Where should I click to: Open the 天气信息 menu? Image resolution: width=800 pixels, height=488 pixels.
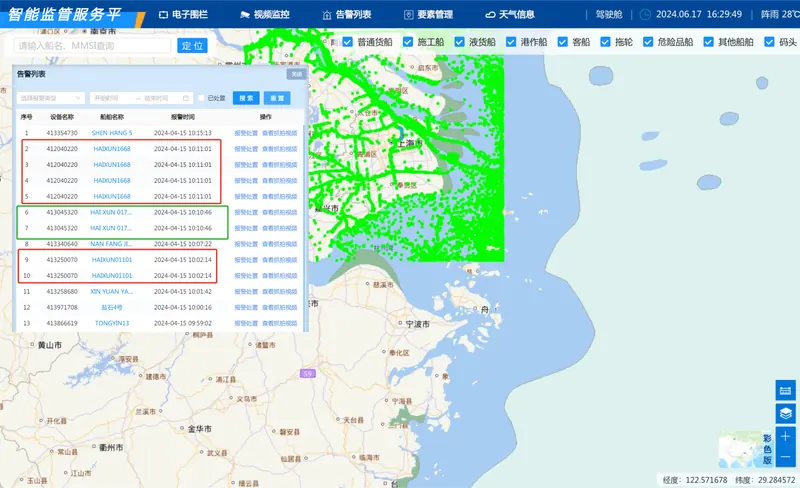pos(510,15)
